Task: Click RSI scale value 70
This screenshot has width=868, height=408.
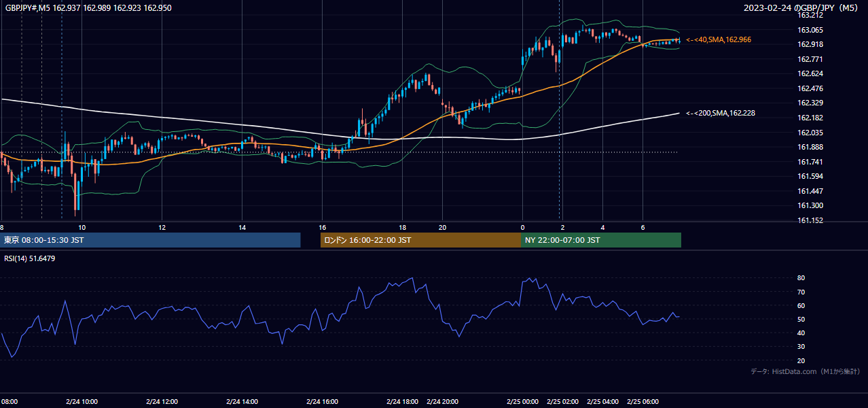Action: tap(801, 292)
